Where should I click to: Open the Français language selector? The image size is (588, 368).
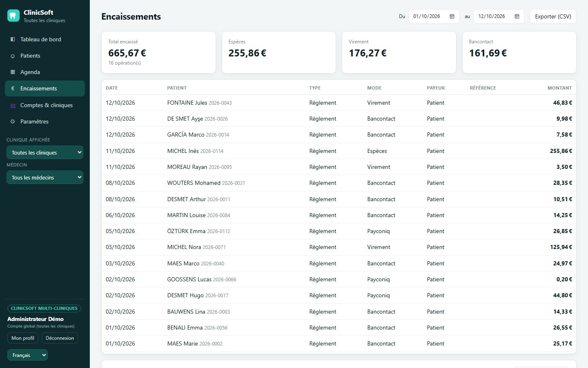coord(27,355)
